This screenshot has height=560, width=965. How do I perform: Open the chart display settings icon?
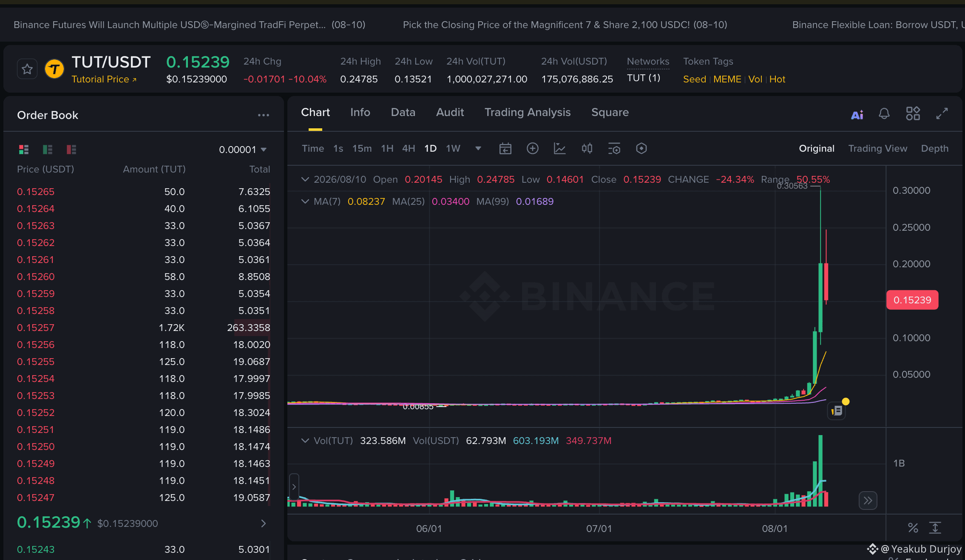(614, 149)
